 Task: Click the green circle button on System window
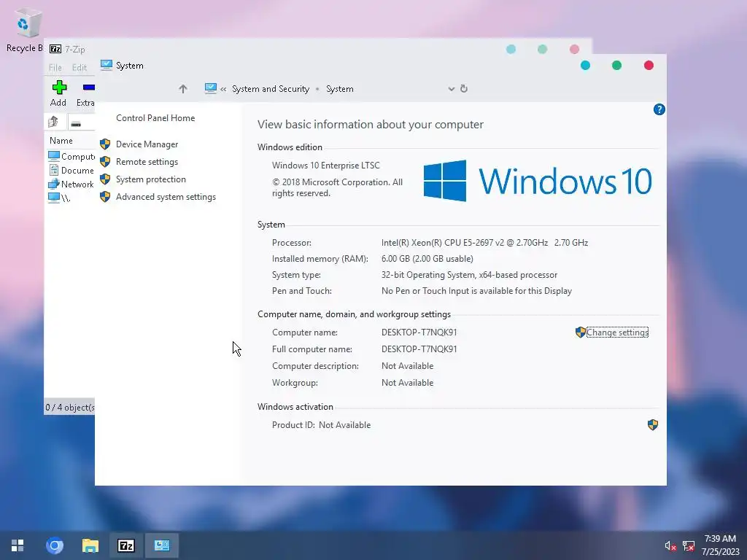(616, 66)
